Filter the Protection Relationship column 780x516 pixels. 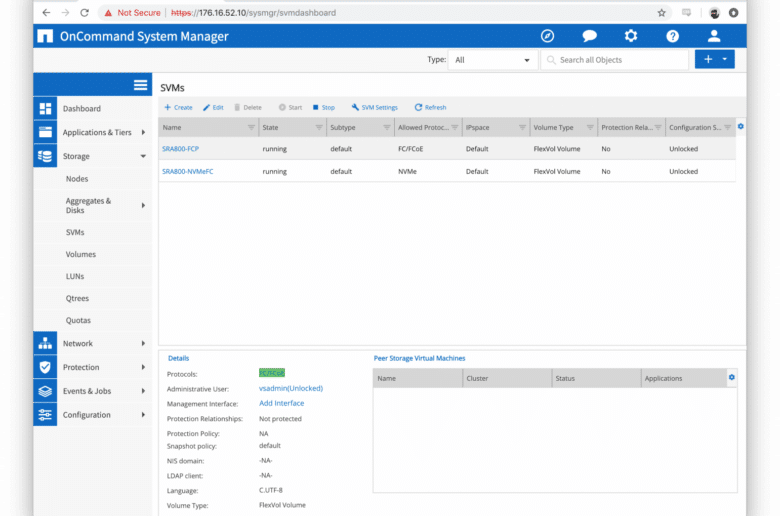tap(658, 127)
